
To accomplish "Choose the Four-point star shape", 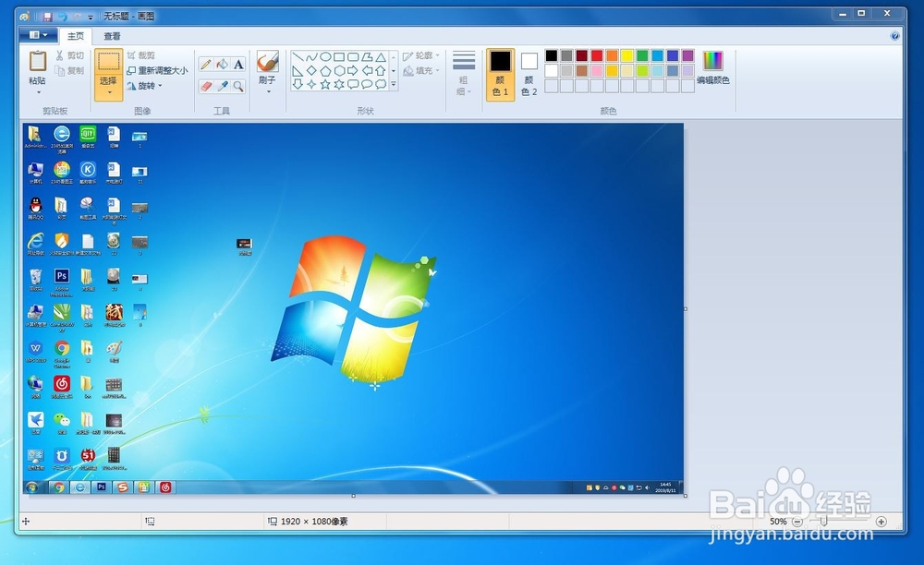I will point(311,84).
